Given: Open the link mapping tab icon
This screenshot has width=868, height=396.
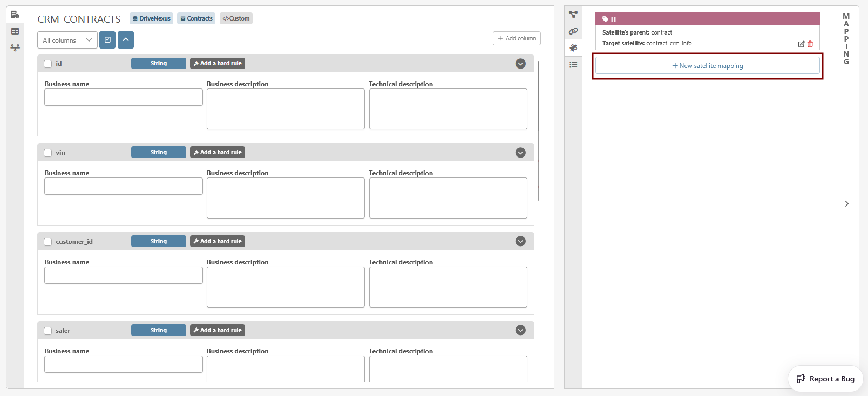Looking at the screenshot, I should click(x=573, y=31).
